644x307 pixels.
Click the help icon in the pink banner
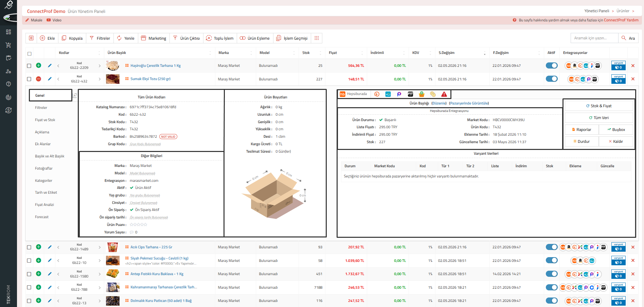515,20
